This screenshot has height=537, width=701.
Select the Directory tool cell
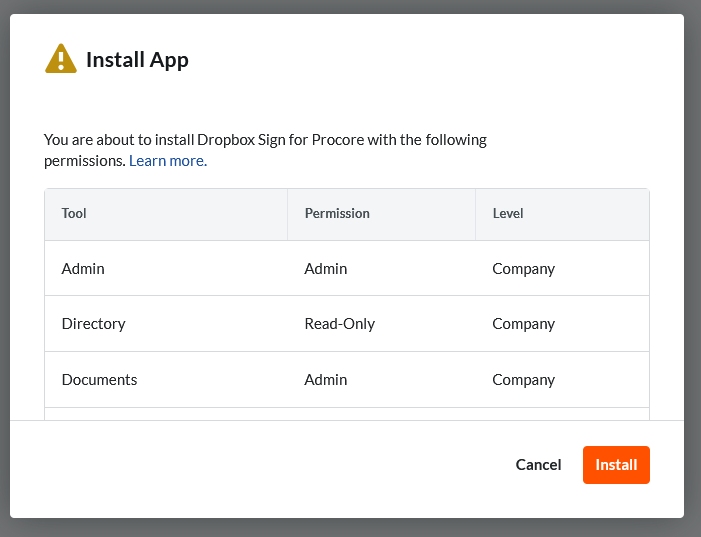click(166, 324)
